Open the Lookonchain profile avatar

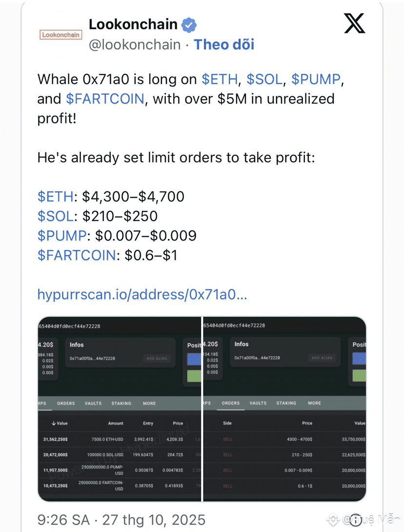(x=61, y=35)
